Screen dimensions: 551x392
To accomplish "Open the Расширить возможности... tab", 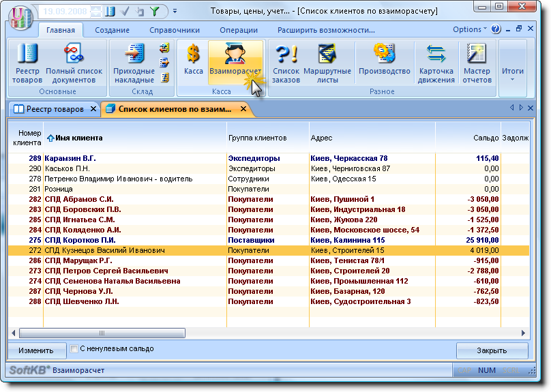I will [x=326, y=30].
